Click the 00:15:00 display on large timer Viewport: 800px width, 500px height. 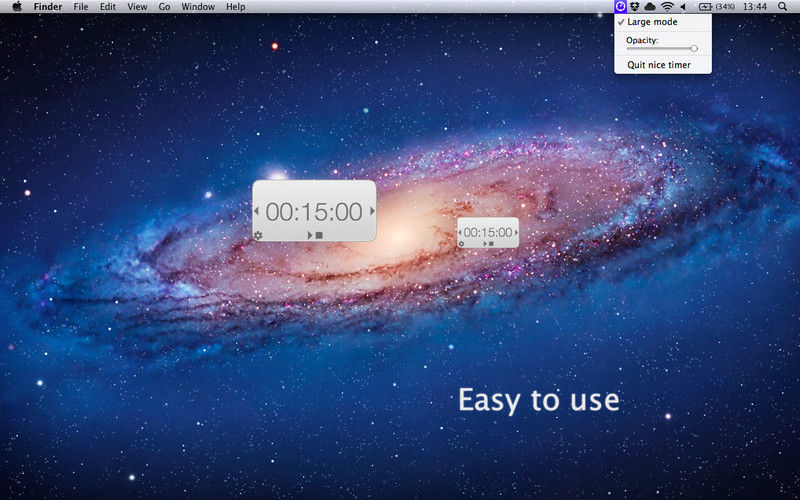click(314, 212)
